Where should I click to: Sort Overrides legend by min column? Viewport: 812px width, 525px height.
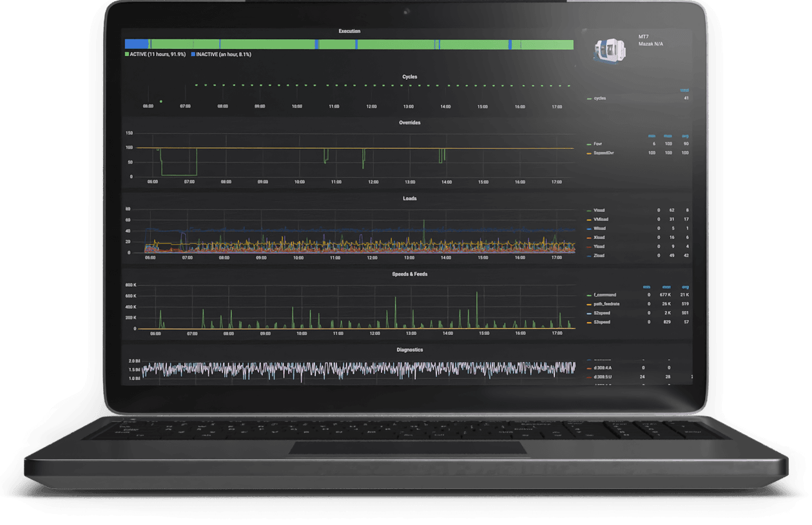point(652,136)
